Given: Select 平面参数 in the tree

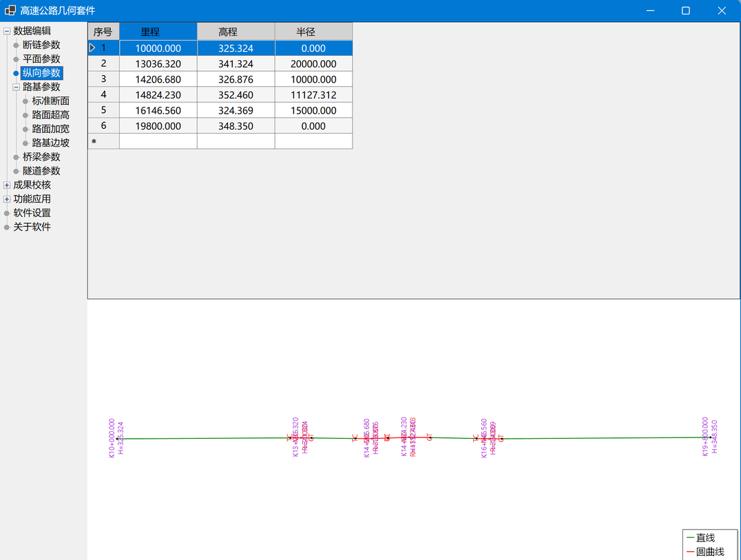Looking at the screenshot, I should tap(41, 59).
